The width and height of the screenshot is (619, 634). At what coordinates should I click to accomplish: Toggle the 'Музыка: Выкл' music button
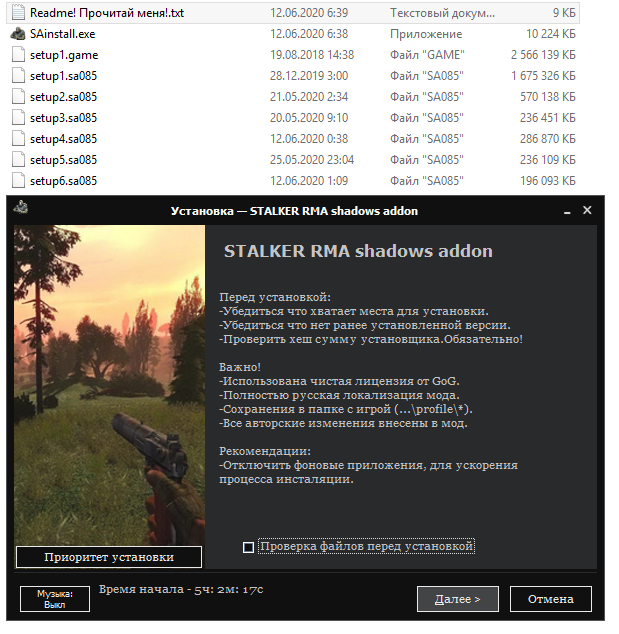[55, 599]
